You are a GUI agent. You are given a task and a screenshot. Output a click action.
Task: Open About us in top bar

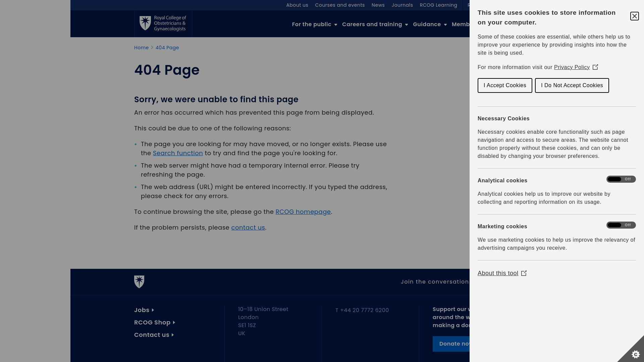tap(297, 5)
